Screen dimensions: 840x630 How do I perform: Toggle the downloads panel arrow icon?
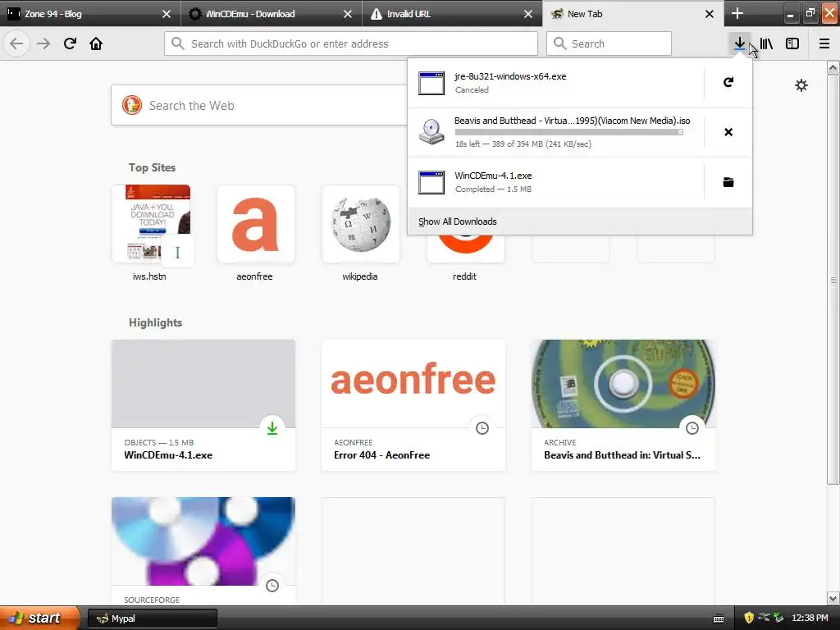(739, 43)
